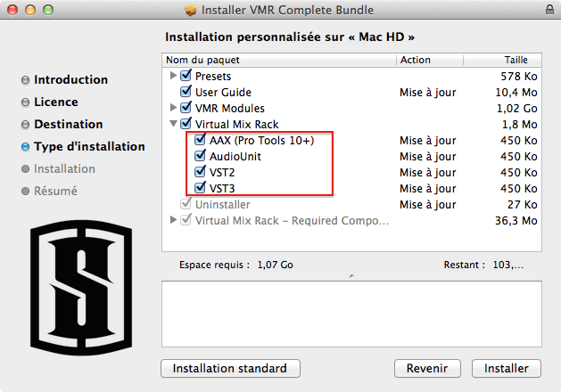Click the Type d'installation step bullet
This screenshot has width=561, height=392.
coord(25,147)
